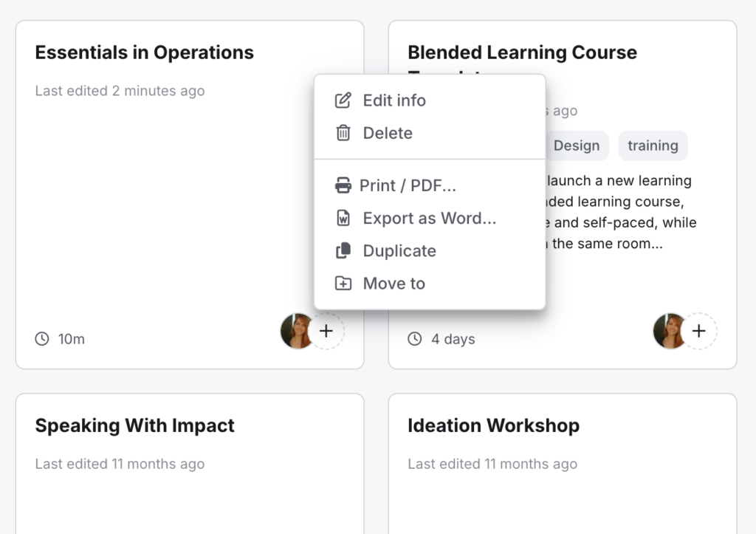Open the Ideation Workshop session
756x534 pixels.
493,425
